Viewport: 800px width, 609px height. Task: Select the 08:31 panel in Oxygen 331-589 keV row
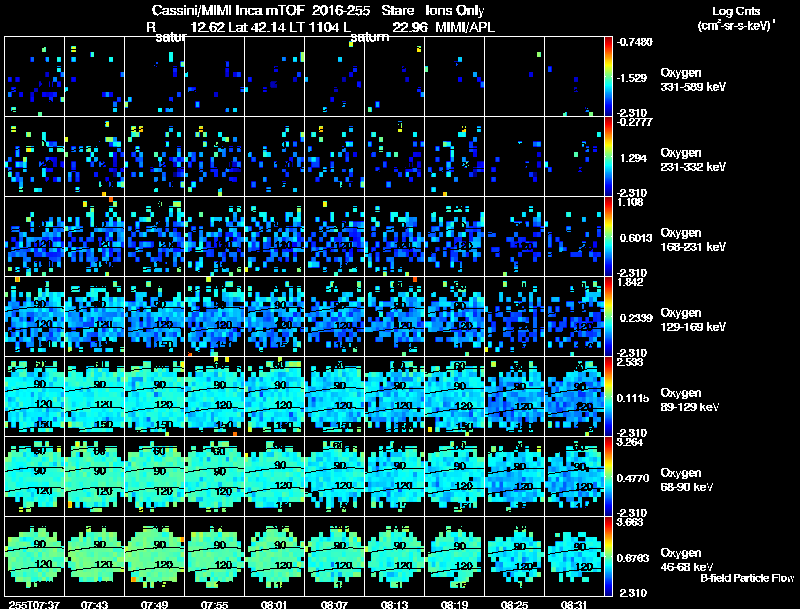[x=574, y=77]
